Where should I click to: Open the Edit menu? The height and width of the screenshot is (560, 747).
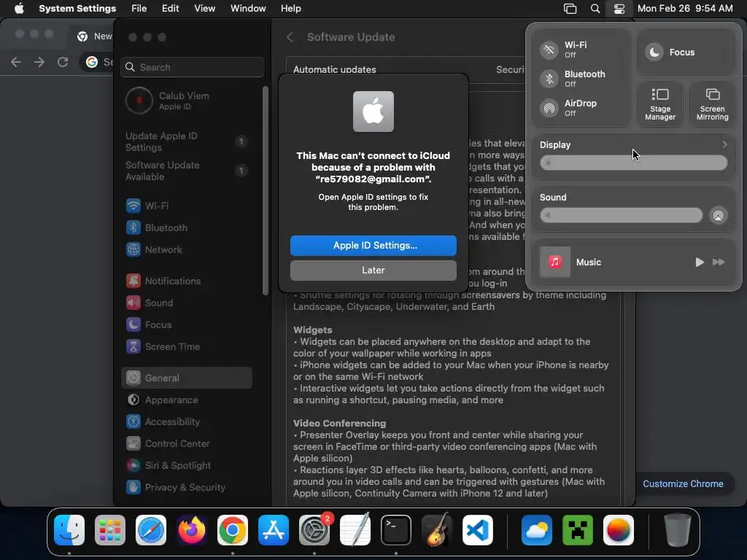click(x=170, y=9)
